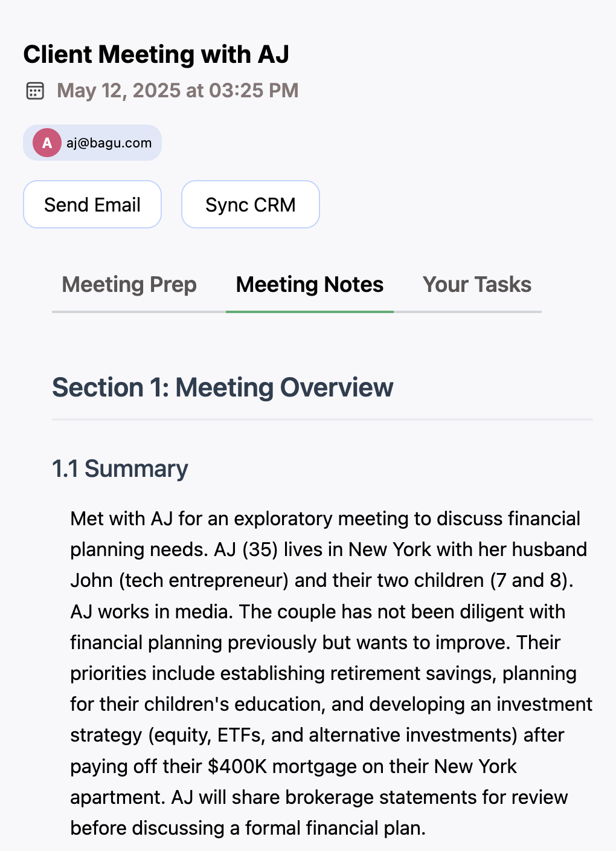Click the calendar icon beside the meeting date
616x851 pixels.
point(35,91)
